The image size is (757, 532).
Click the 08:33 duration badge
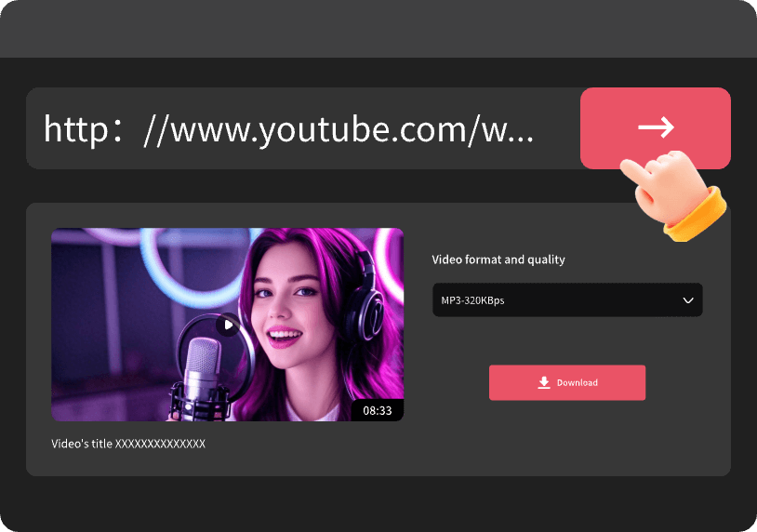[x=377, y=410]
